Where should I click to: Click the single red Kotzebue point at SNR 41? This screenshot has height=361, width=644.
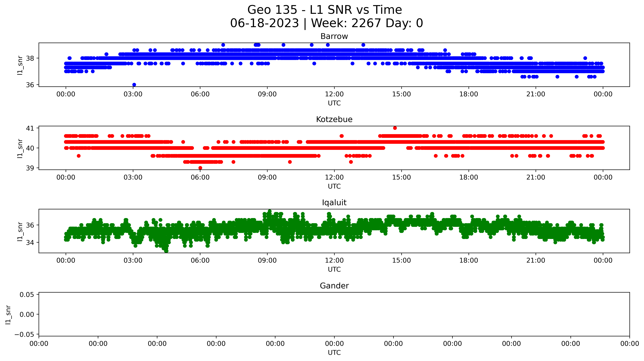pos(395,128)
